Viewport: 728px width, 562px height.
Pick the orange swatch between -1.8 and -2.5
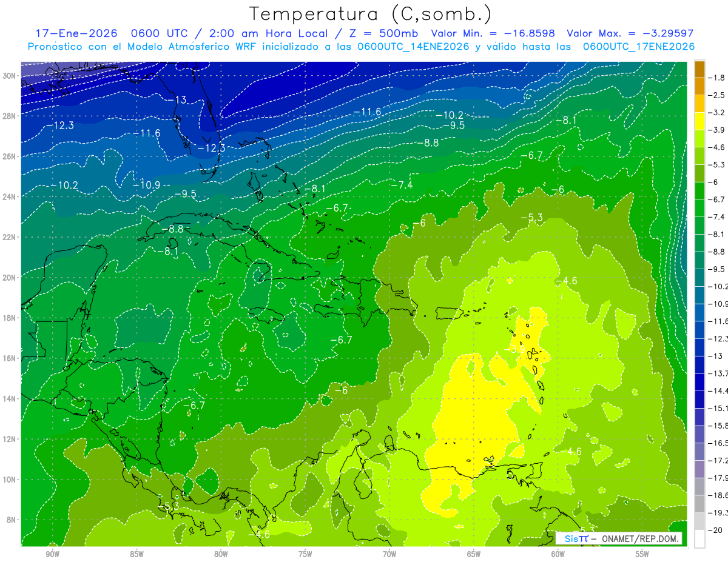tap(699, 86)
